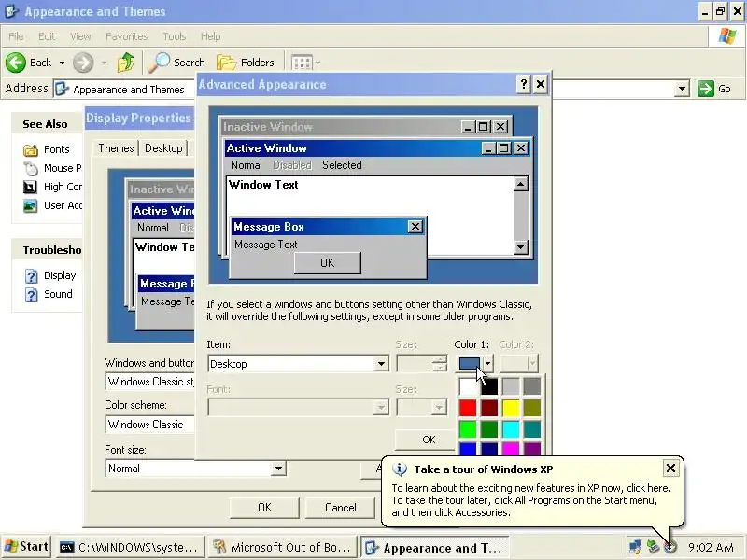Open the Views toolbar icon

[x=302, y=63]
